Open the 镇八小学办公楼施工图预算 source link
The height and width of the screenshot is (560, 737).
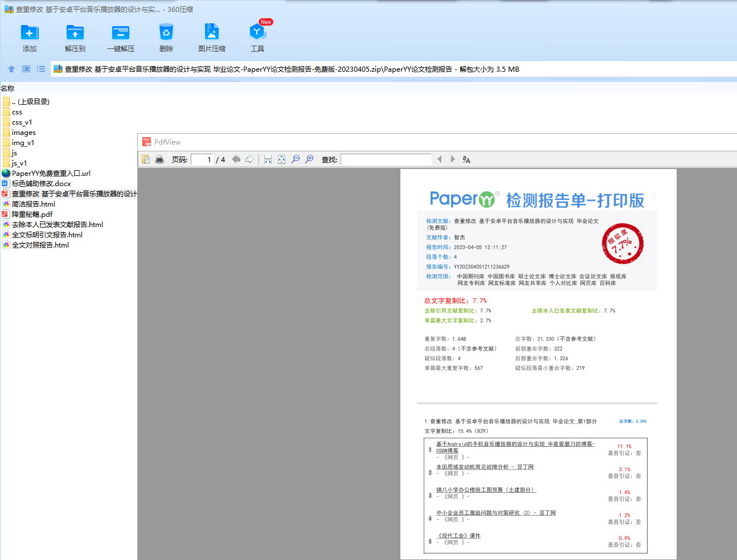486,490
